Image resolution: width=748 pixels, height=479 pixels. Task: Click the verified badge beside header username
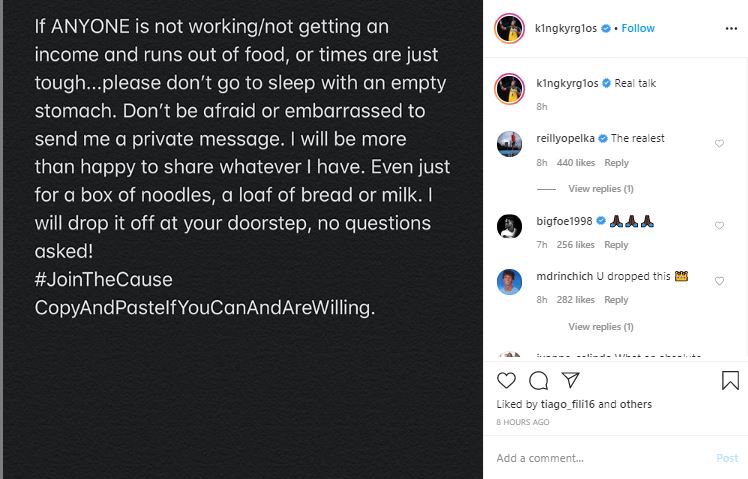click(607, 29)
